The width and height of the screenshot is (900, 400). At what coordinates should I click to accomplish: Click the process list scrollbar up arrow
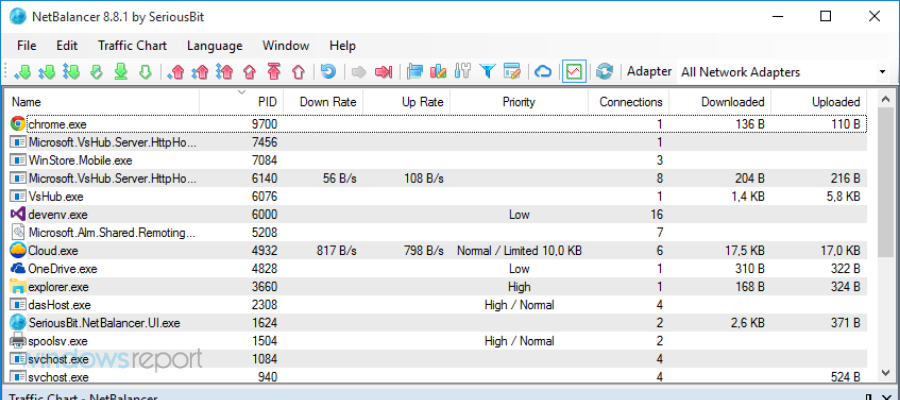point(887,99)
